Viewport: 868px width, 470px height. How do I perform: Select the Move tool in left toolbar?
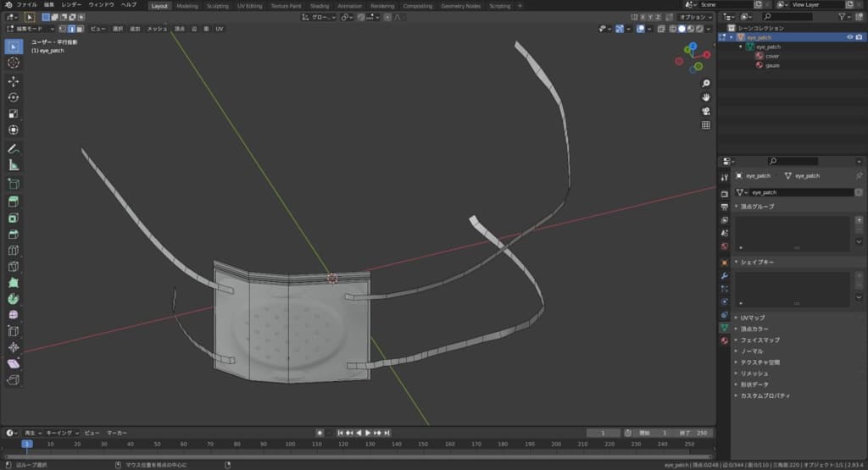coord(14,81)
